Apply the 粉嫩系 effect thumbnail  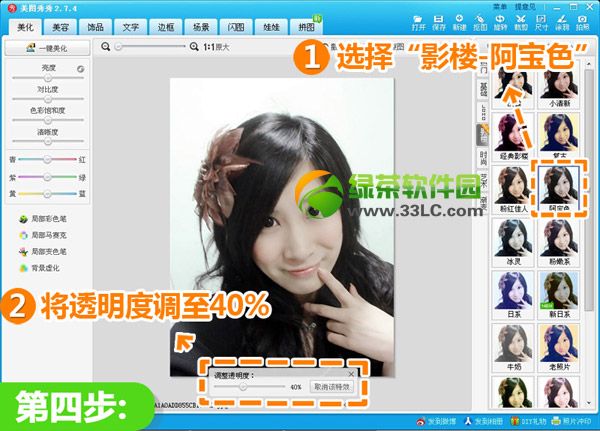click(x=559, y=242)
